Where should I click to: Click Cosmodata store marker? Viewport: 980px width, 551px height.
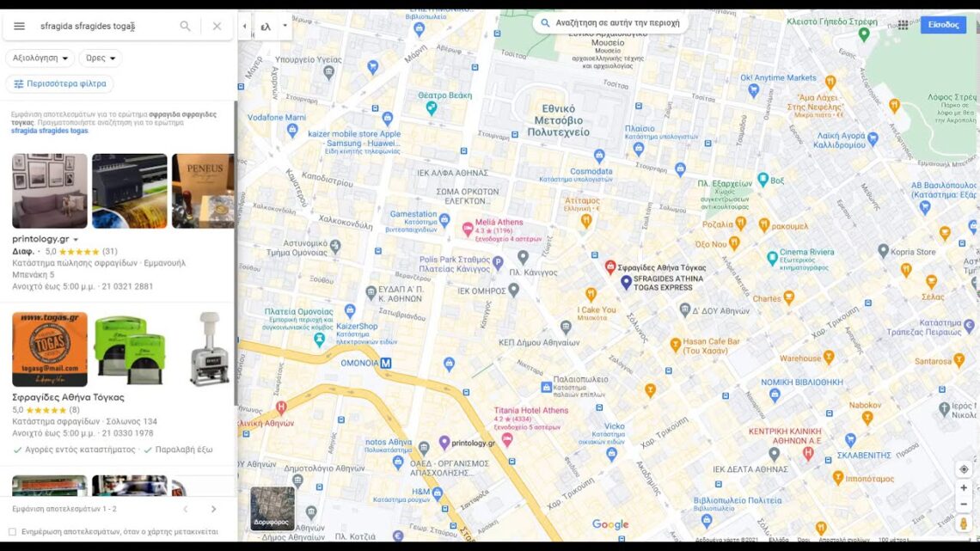599,155
